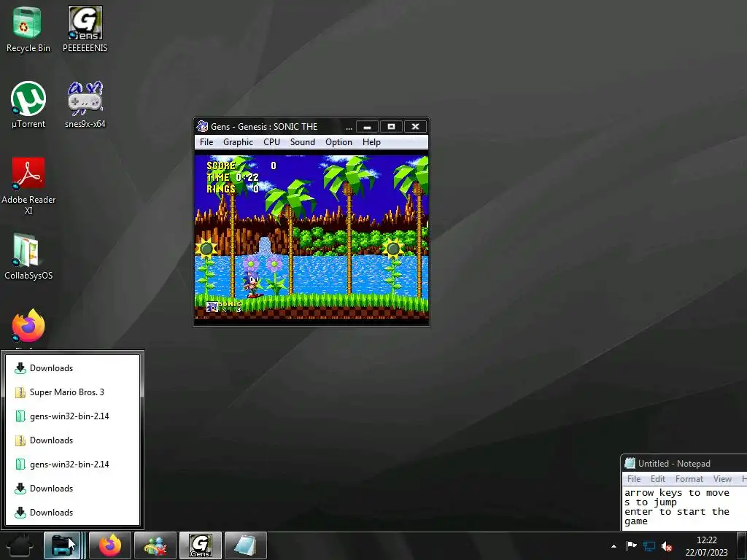
Task: Open the Recycle Bin desktop icon
Action: [28, 29]
